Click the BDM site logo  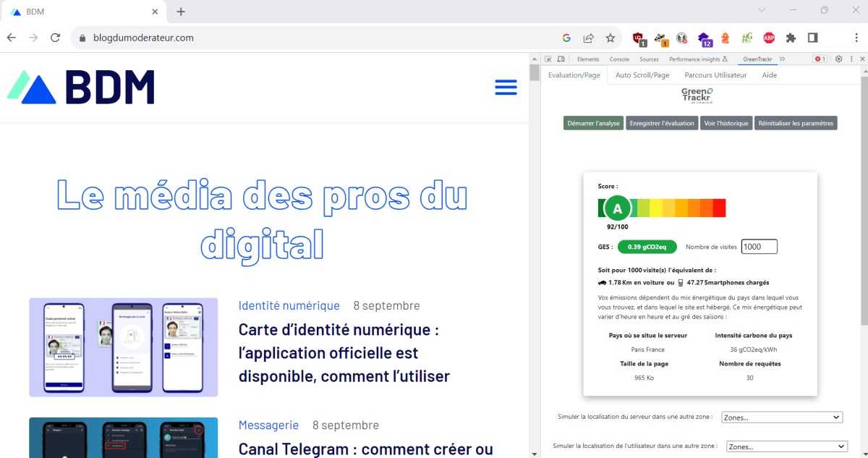pos(81,88)
